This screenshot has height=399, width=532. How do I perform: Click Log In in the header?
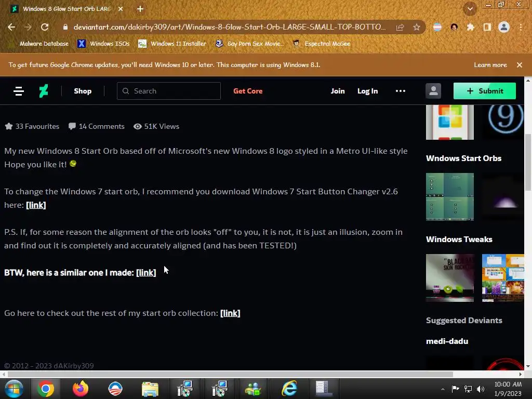(x=367, y=91)
